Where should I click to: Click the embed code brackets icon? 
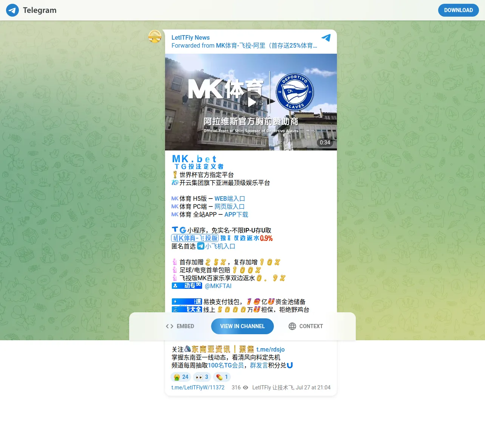pyautogui.click(x=170, y=326)
